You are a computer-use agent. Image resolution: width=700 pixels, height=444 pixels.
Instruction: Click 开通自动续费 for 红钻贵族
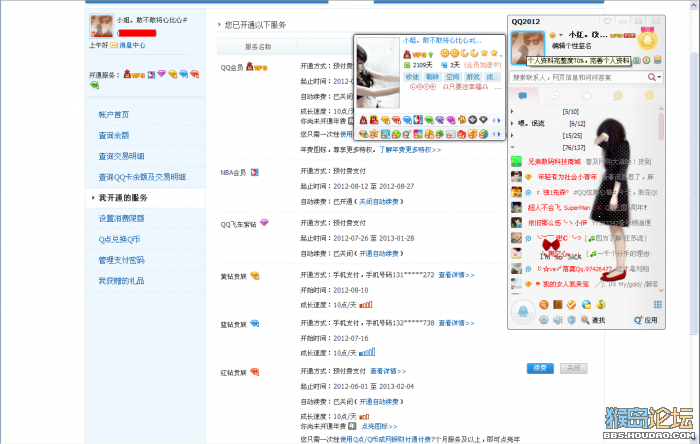tap(379, 402)
